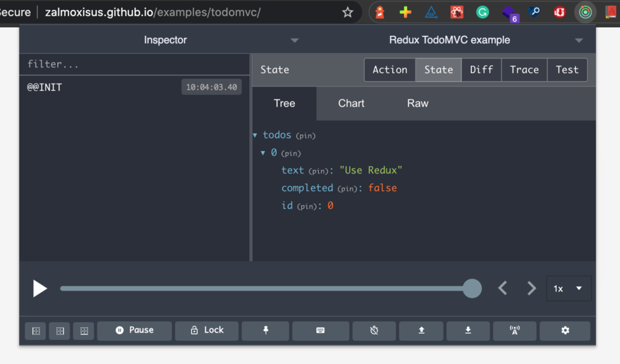Click (pin) next to id key
Viewport: 620px width, 364px height.
click(x=308, y=206)
